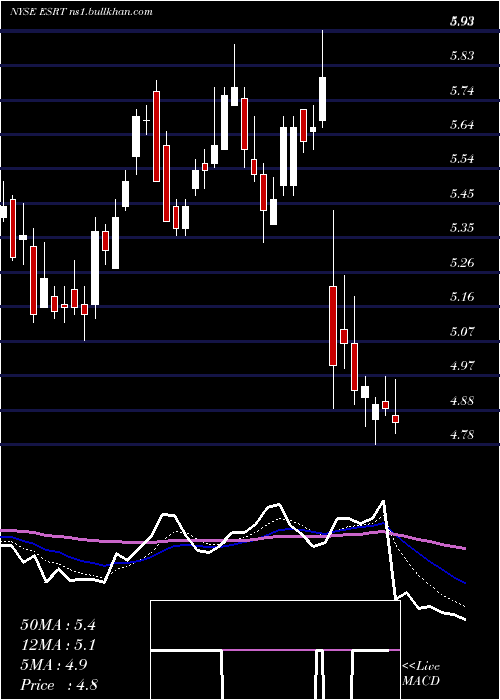Click the 'Price : 4.8' readout
Screen dimensions: 500x700
59,685
